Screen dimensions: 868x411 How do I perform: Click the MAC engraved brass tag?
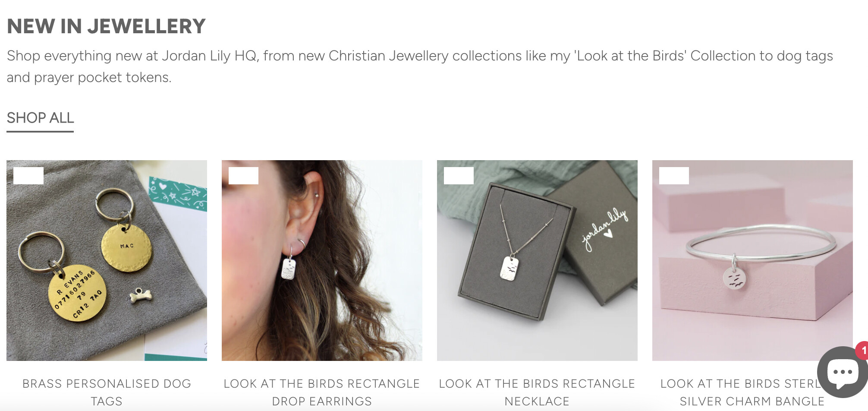pyautogui.click(x=126, y=248)
